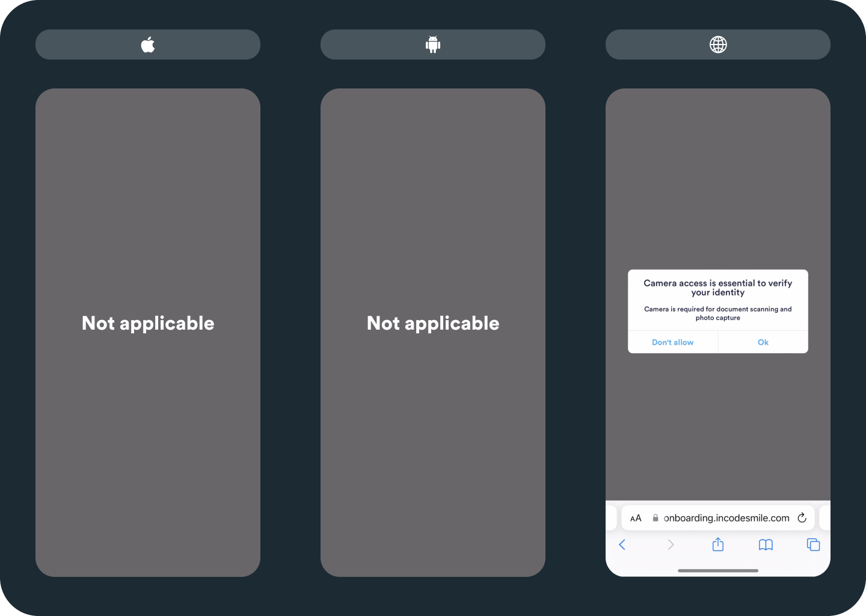The image size is (866, 616).
Task: Click the padlock site security icon
Action: [x=656, y=518]
